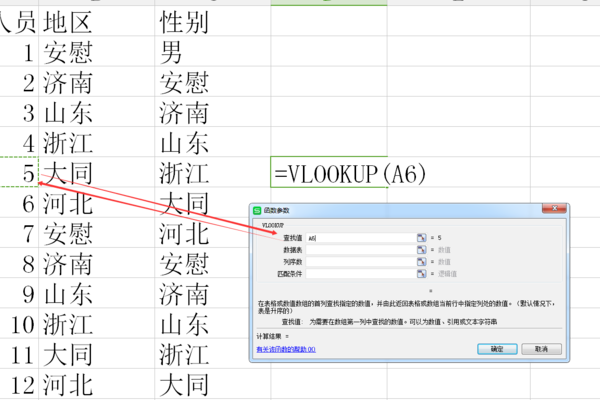Click range selector icon for 匹配条件 field
Image resolution: width=600 pixels, height=400 pixels.
(421, 274)
